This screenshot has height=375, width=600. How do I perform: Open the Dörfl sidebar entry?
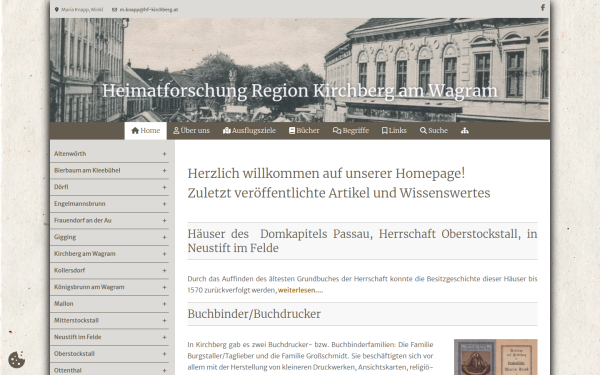pos(61,187)
